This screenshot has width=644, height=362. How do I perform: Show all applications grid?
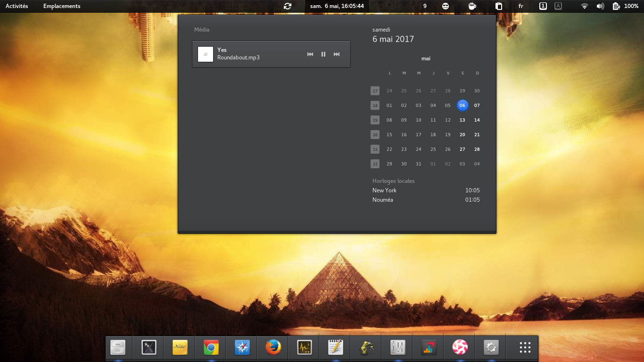click(x=525, y=348)
